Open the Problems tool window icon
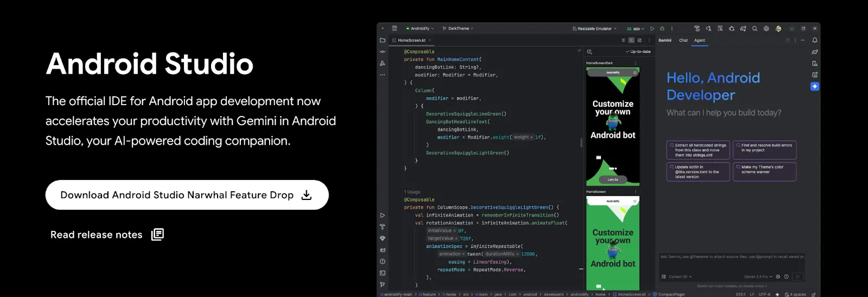868x297 pixels. coord(382,261)
